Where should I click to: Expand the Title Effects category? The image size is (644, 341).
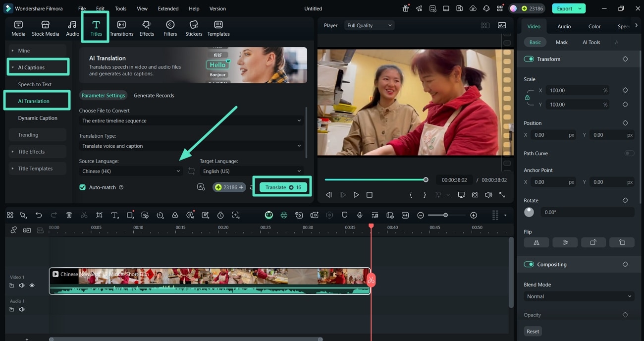coord(37,152)
